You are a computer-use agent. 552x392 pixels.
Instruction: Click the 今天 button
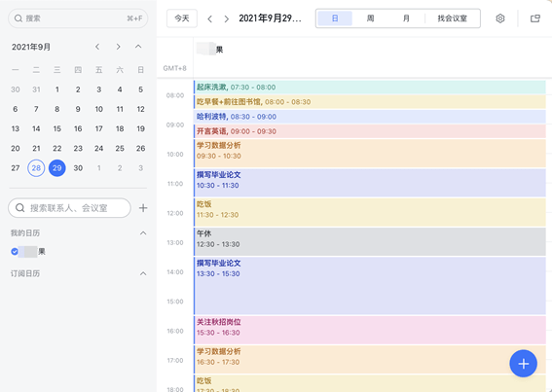click(x=182, y=18)
